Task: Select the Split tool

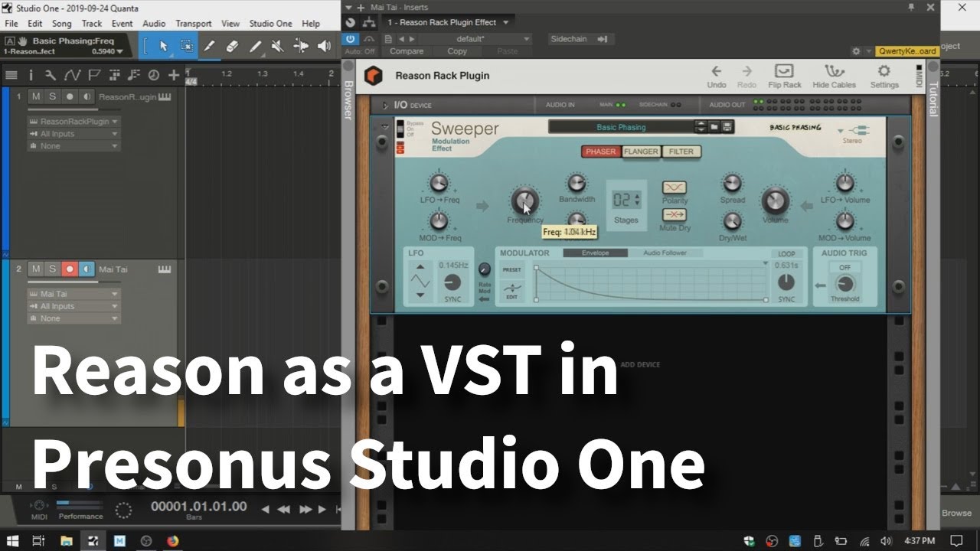Action: click(209, 46)
